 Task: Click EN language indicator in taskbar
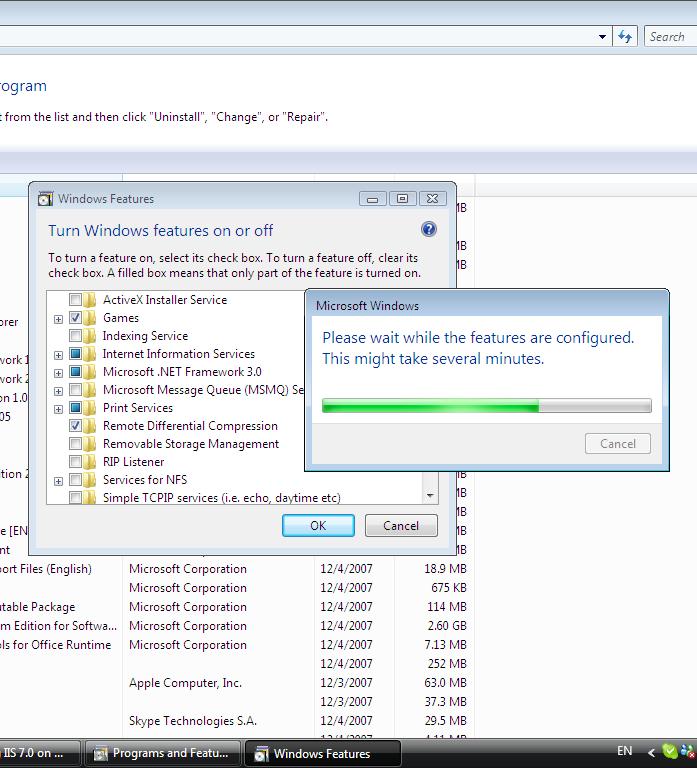pyautogui.click(x=625, y=751)
